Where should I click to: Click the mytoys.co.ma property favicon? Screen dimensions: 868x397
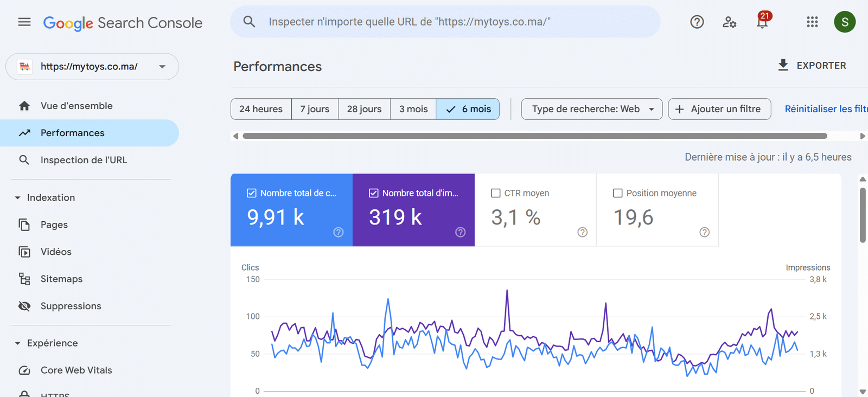click(x=25, y=66)
